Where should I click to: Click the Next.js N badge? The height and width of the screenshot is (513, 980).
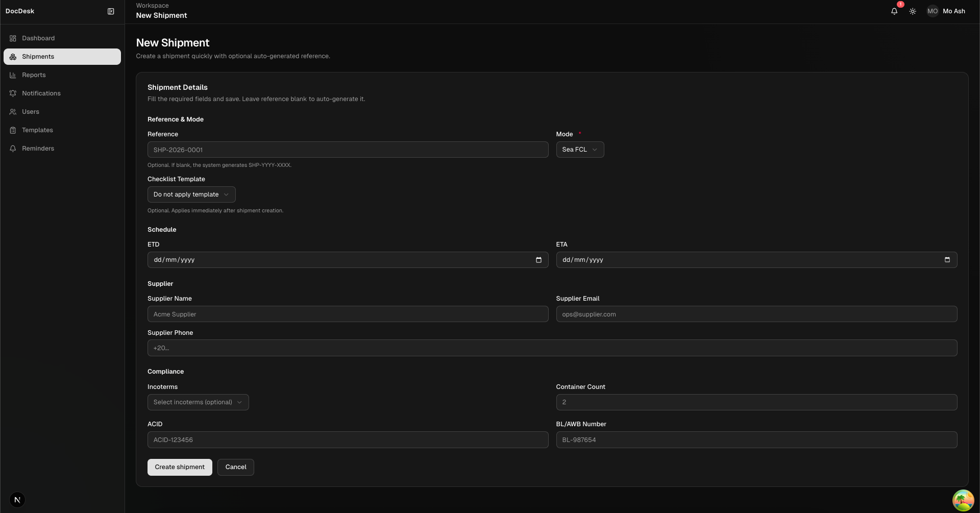coord(17,500)
